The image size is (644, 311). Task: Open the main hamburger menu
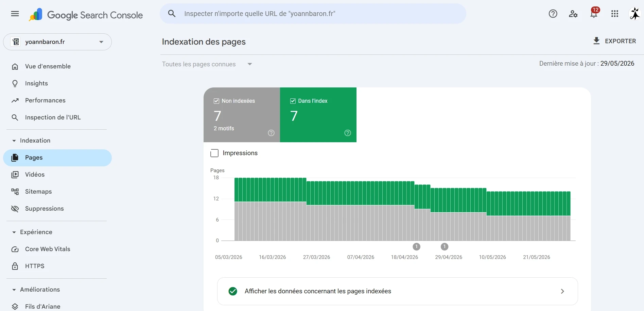(15, 14)
